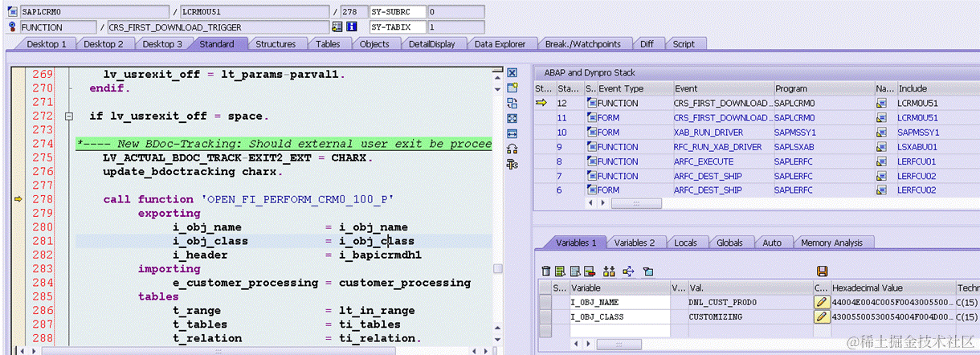Click the FUNCTION type icon in stack level 8

click(592, 161)
